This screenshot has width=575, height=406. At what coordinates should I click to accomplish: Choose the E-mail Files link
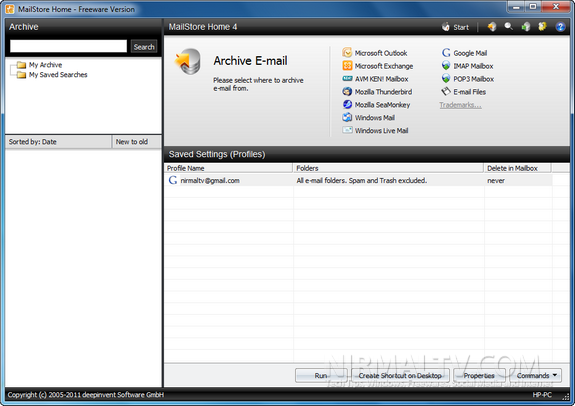(469, 92)
